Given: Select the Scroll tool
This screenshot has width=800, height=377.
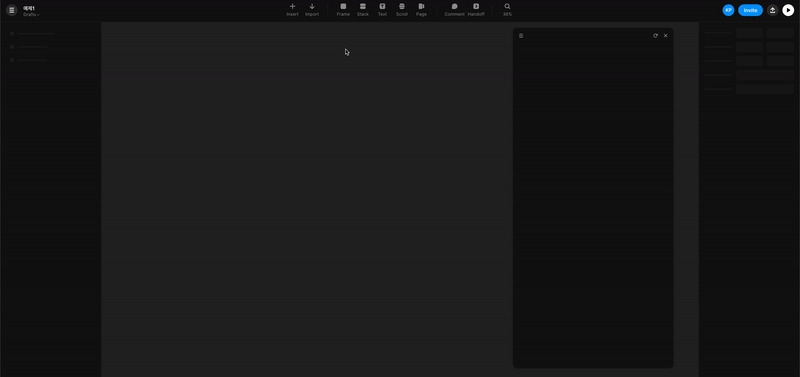Looking at the screenshot, I should point(402,10).
